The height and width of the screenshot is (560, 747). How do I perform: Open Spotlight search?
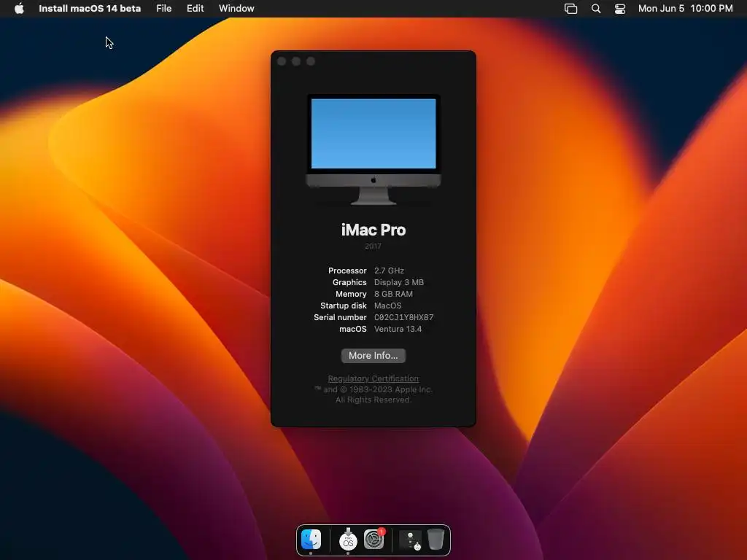pyautogui.click(x=595, y=8)
